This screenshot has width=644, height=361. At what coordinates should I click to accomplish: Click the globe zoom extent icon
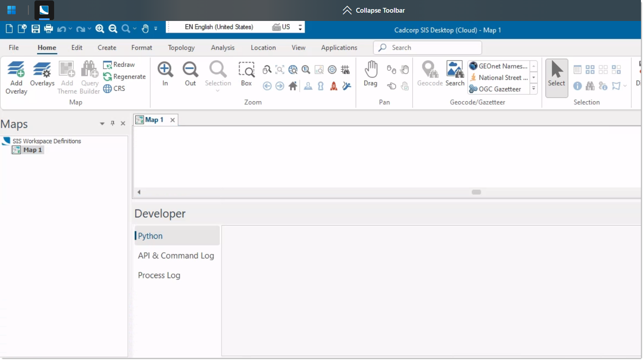pos(293,70)
